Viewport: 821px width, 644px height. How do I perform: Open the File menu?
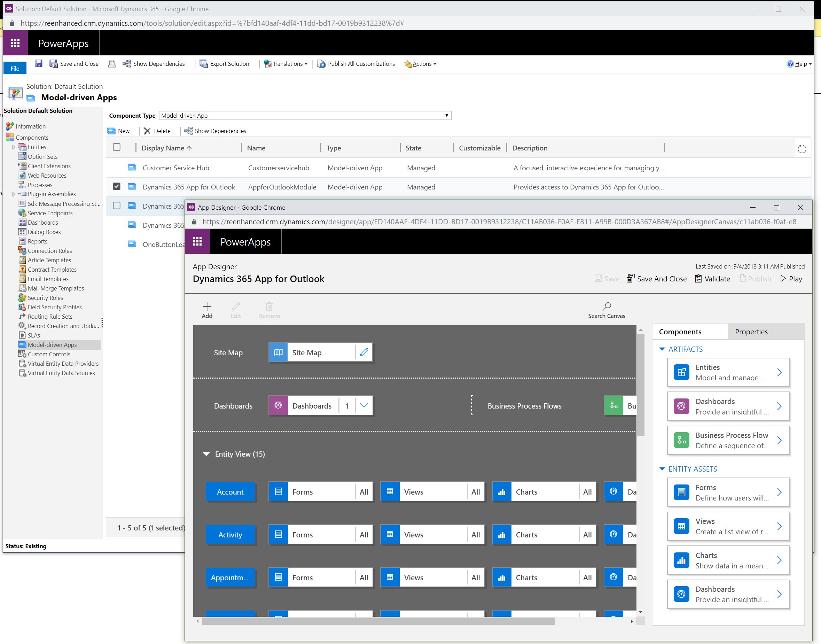tap(15, 68)
